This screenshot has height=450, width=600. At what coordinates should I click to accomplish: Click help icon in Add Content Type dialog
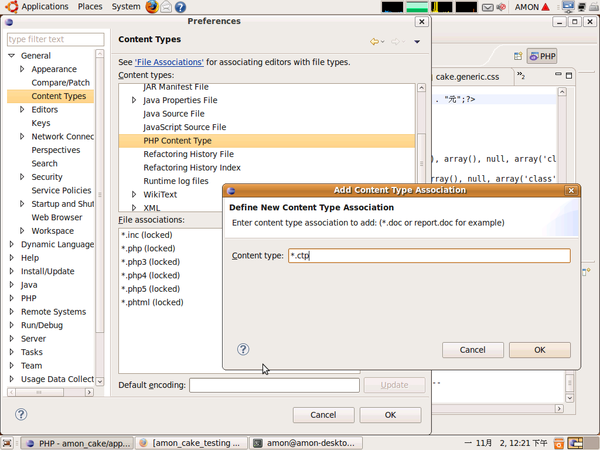click(x=243, y=349)
